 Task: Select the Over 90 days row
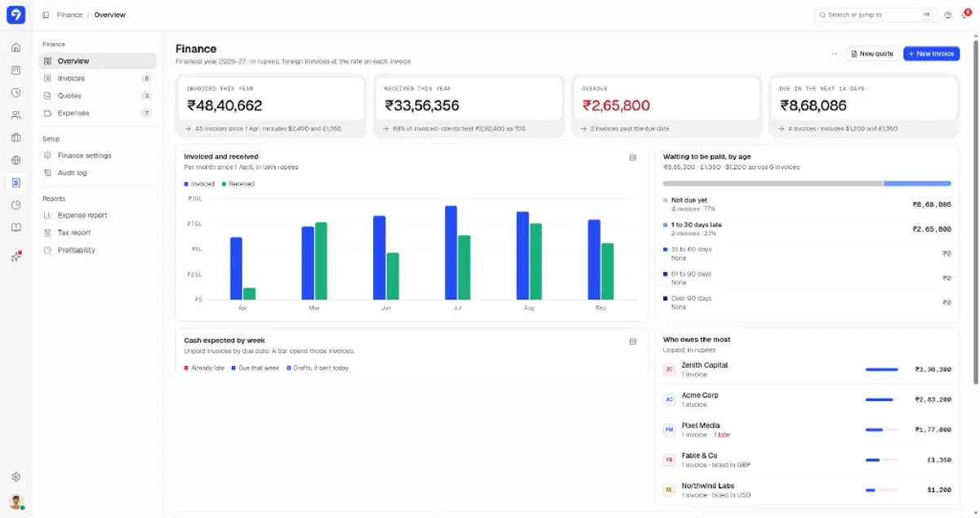(x=807, y=302)
